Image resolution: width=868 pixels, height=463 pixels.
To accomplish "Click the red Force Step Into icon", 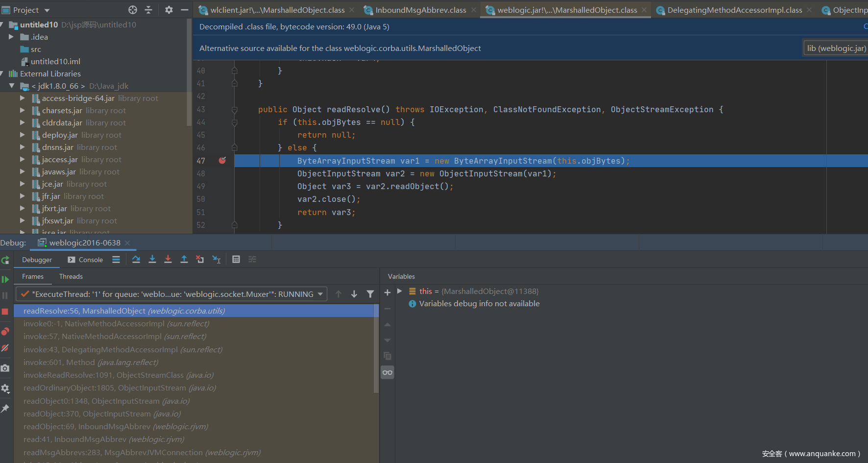I will pos(168,260).
